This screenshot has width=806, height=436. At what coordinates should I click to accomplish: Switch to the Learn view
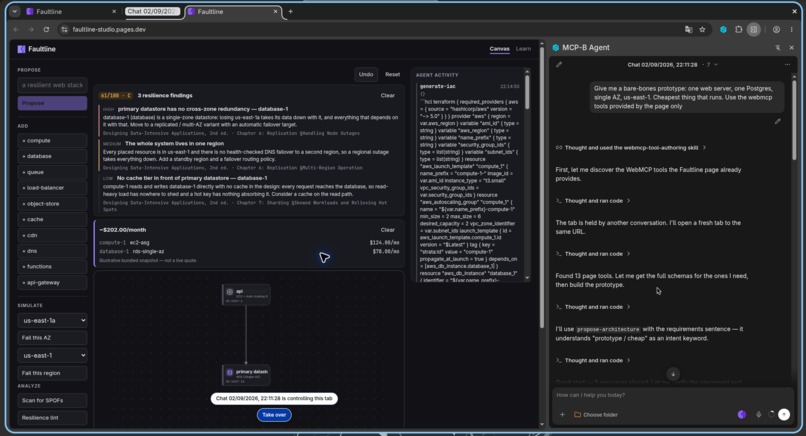[523, 49]
